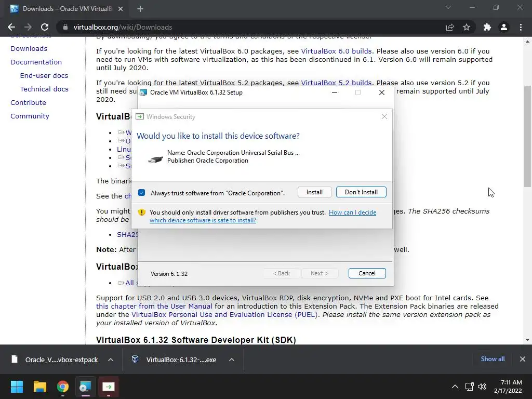Close the downloads bar
This screenshot has width=532, height=399.
523,359
